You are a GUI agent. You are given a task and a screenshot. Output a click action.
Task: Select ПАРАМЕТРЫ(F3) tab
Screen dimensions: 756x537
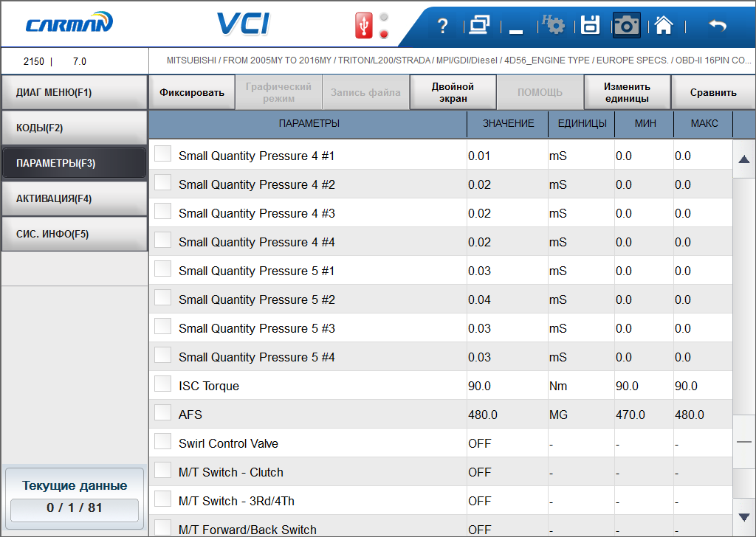click(x=75, y=163)
